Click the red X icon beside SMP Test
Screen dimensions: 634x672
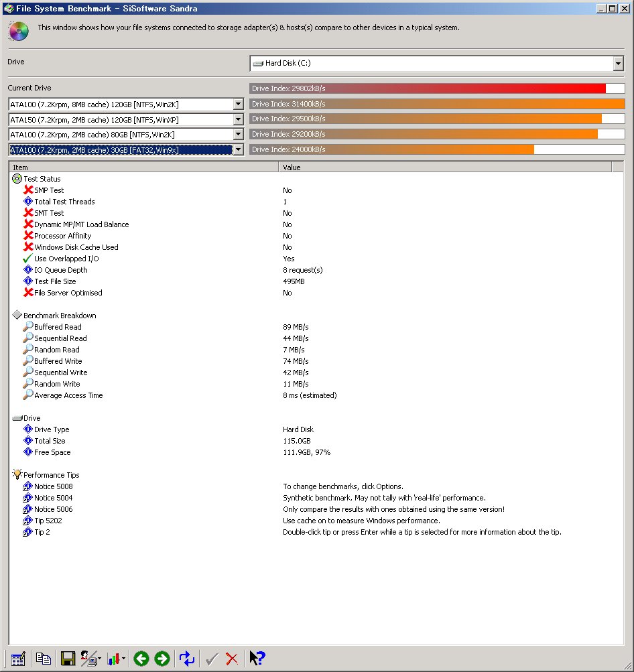tap(28, 190)
